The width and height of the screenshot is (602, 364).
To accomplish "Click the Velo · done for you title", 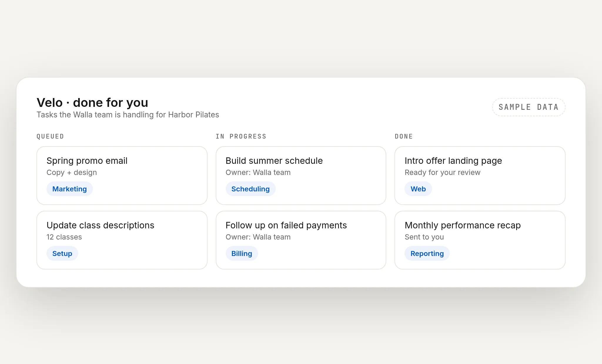I will point(92,103).
